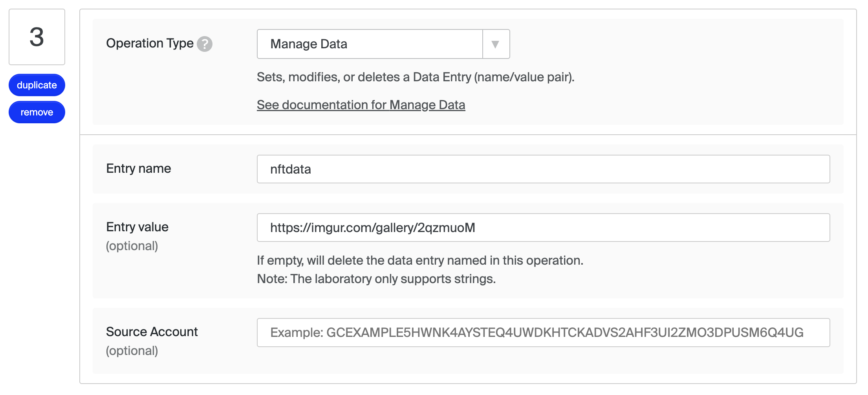The width and height of the screenshot is (868, 395).
Task: Click 'Note: The laboratory only supports strings.' text
Action: click(x=376, y=279)
